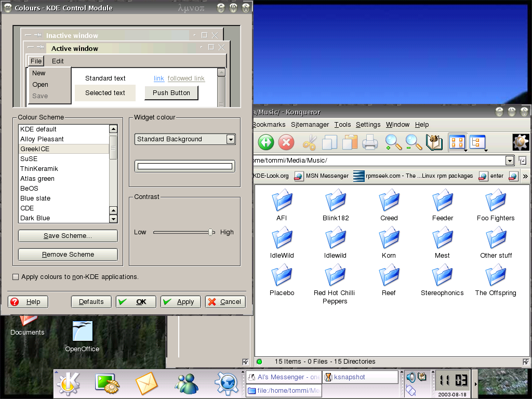Expand the bookmark toolbar overflow chevron

525,176
